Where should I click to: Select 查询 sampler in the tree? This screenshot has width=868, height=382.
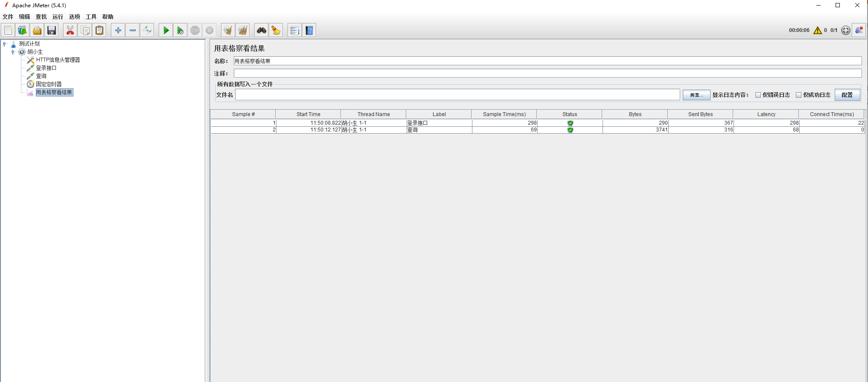tap(41, 76)
